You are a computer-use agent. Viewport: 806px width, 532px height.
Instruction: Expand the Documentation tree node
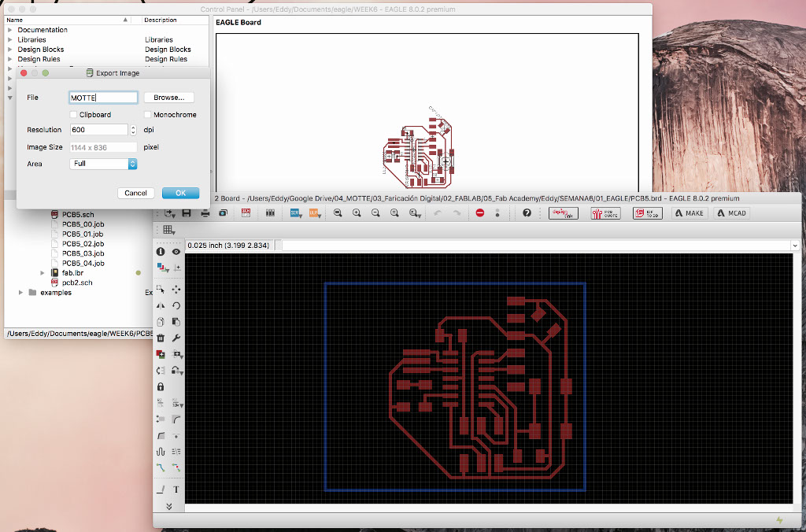pos(9,30)
